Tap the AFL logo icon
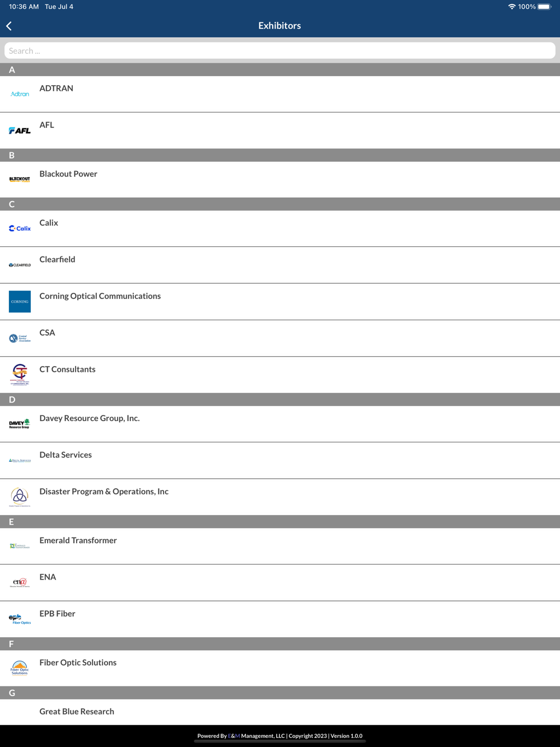Screen dimensions: 560x747 pos(20,130)
